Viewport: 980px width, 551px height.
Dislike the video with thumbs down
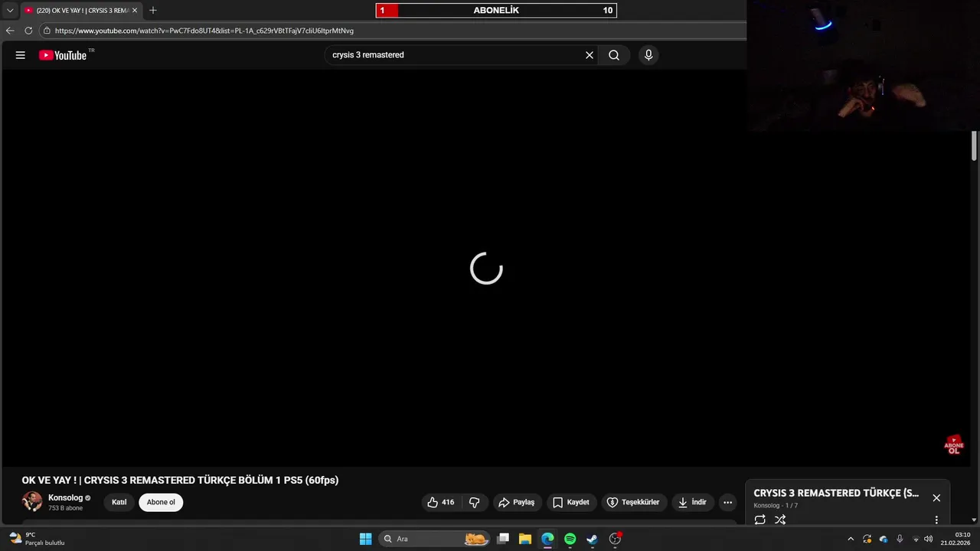click(474, 502)
